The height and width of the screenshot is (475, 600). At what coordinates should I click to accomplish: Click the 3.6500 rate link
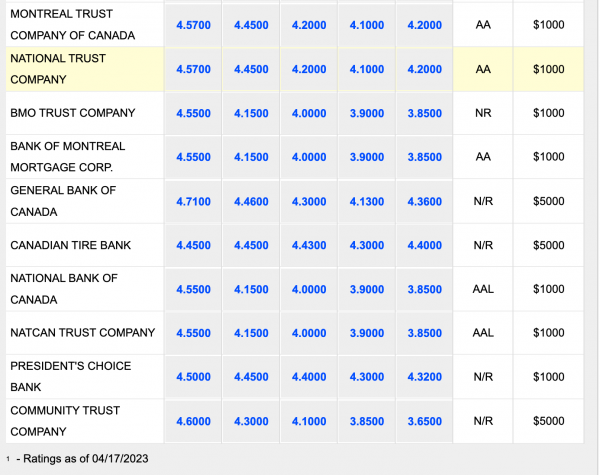[x=424, y=421]
